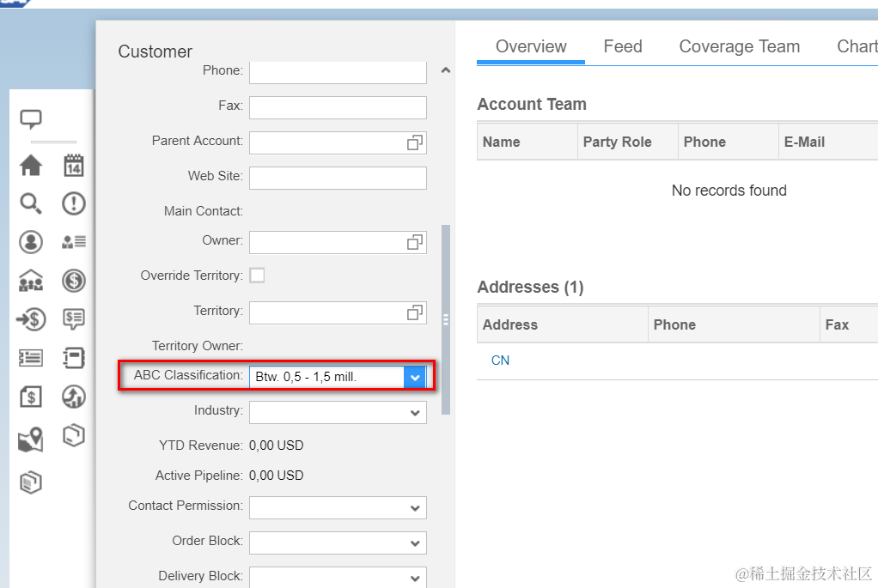
Task: Switch to the Chart tab
Action: [x=857, y=46]
